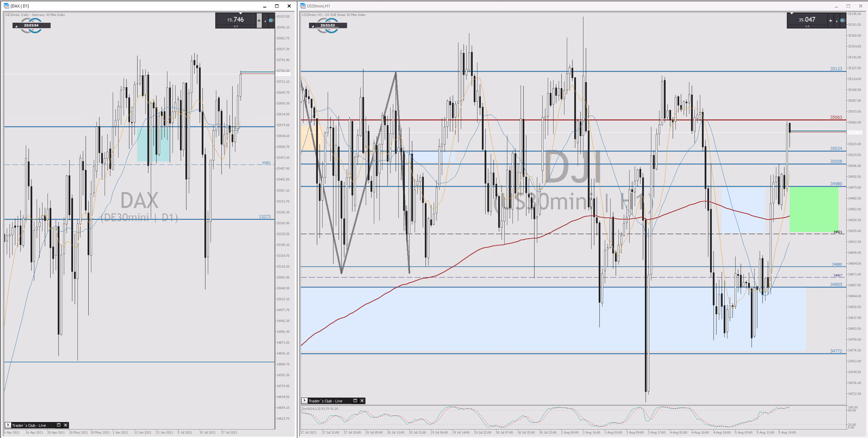Screen dimensions: 868x438
Task: Click the 15451 dashed level label
Action: coord(266,163)
